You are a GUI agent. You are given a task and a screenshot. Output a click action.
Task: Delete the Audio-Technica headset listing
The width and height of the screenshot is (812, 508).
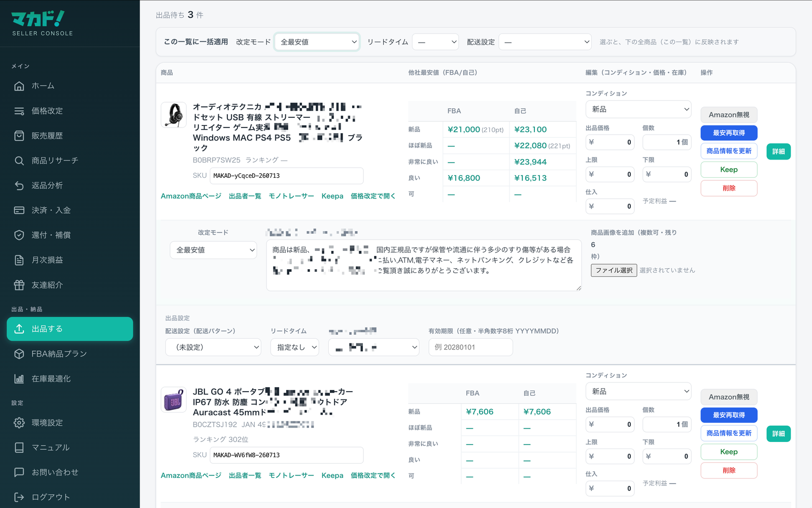pos(729,188)
